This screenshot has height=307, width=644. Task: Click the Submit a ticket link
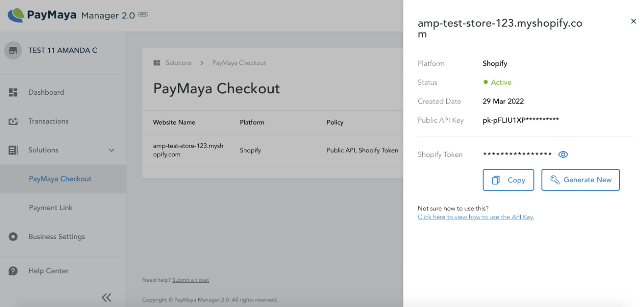190,280
